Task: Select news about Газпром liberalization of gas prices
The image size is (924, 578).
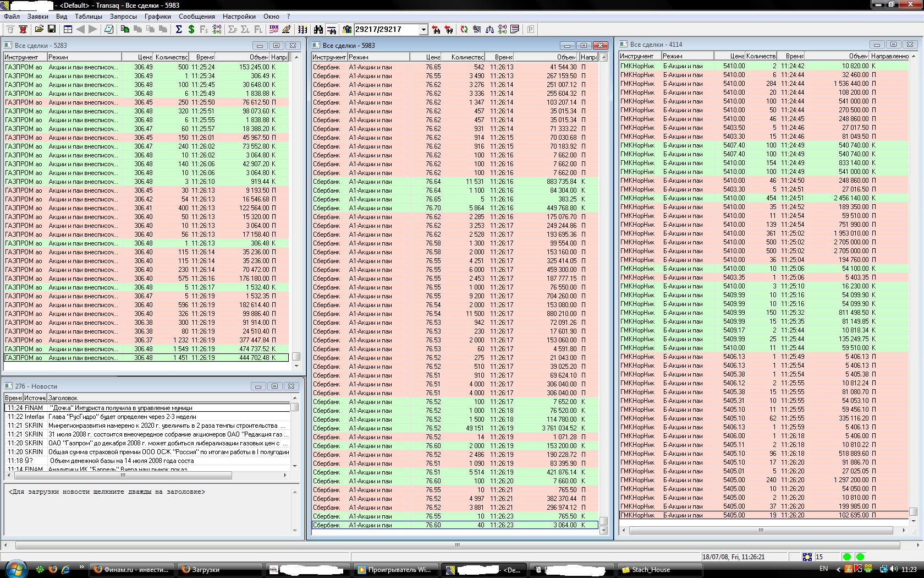Action: click(x=147, y=443)
